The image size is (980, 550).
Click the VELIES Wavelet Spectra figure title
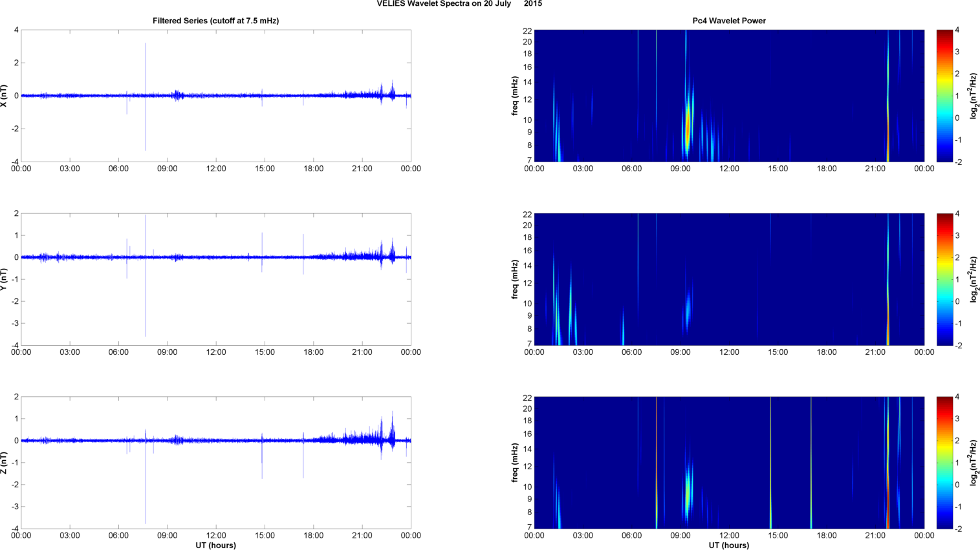click(459, 4)
